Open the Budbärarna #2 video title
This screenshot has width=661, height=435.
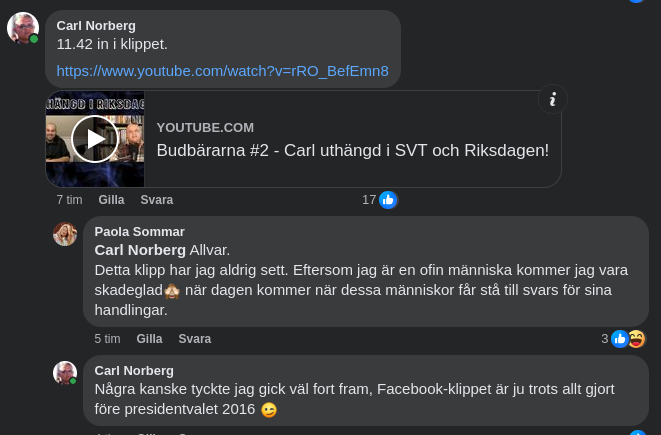coord(352,150)
